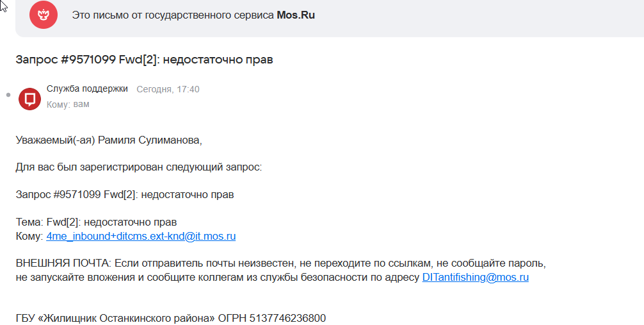This screenshot has height=325, width=644.
Task: Click the signature ГБУ «Жилищник Останкинского района»
Action: click(x=115, y=318)
